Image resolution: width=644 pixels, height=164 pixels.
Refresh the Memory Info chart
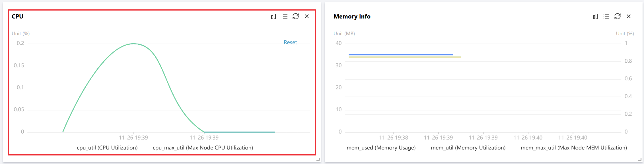pyautogui.click(x=618, y=17)
